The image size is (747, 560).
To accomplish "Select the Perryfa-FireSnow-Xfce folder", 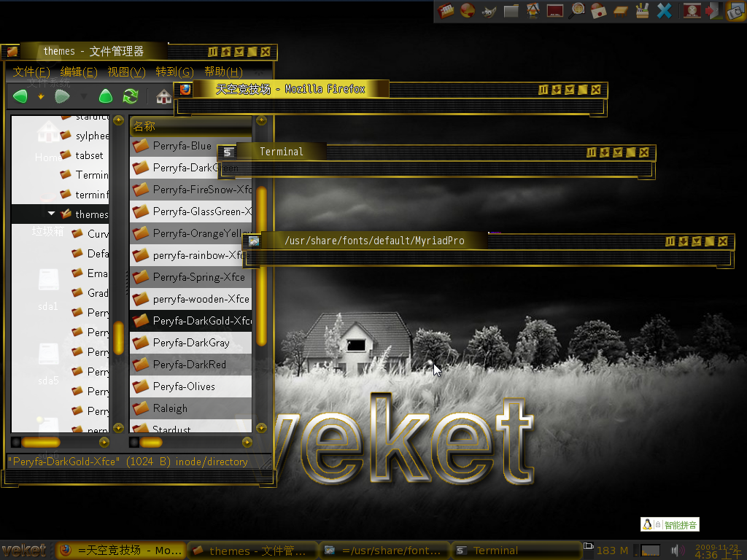I will coord(191,190).
